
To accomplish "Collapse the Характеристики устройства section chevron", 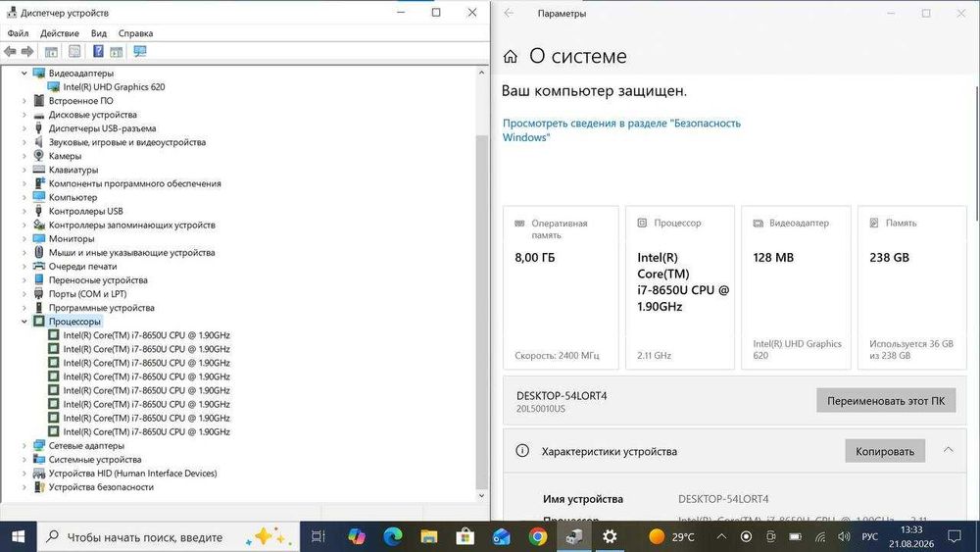I will (x=948, y=450).
